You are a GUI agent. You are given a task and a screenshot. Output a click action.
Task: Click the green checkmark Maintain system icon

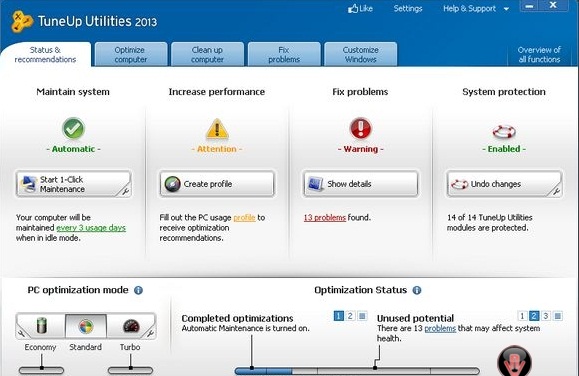[73, 128]
